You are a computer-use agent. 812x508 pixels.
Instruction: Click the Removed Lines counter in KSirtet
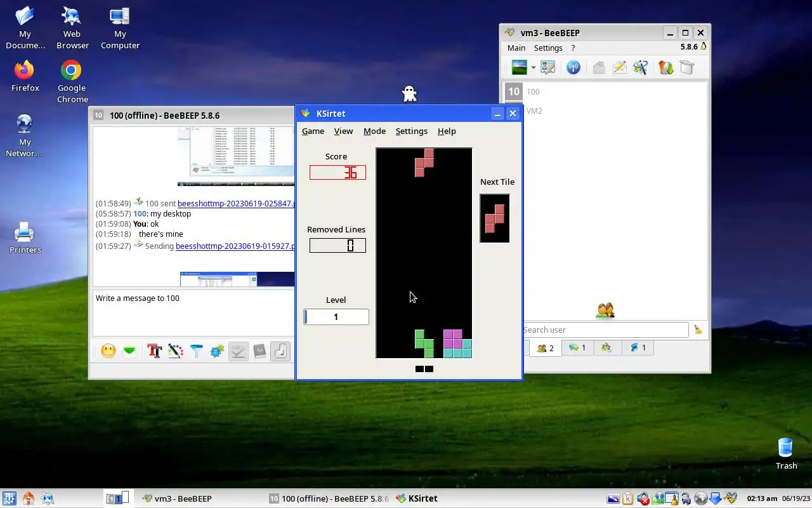pyautogui.click(x=337, y=245)
